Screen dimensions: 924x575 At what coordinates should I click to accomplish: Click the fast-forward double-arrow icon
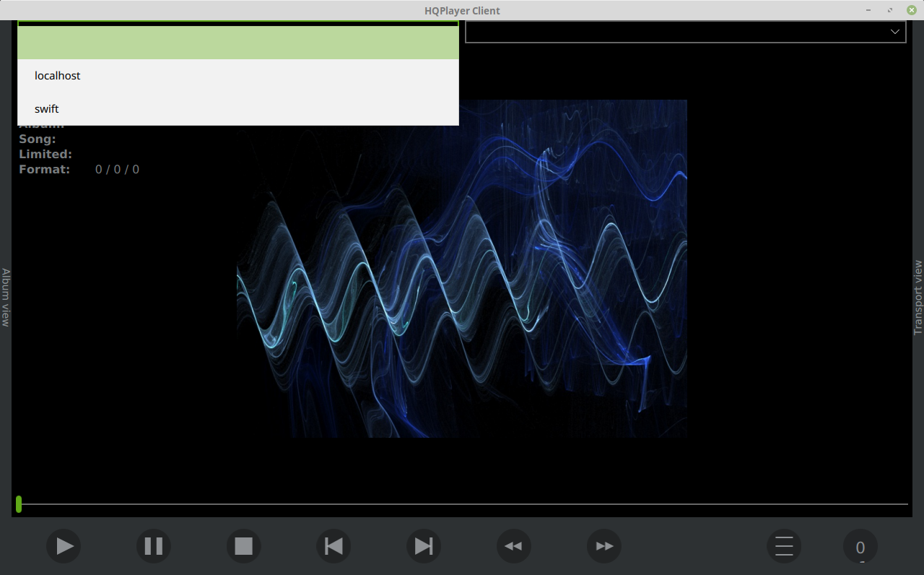click(604, 546)
